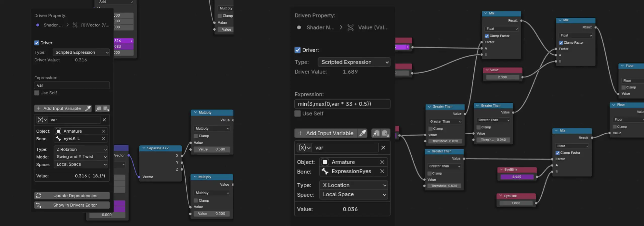Collapse the Value node showing 2.000
This screenshot has height=226, width=644.
pyautogui.click(x=487, y=70)
